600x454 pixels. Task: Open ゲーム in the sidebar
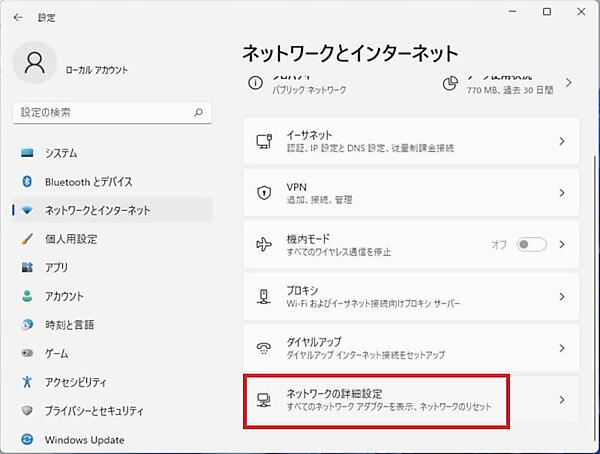pyautogui.click(x=112, y=353)
